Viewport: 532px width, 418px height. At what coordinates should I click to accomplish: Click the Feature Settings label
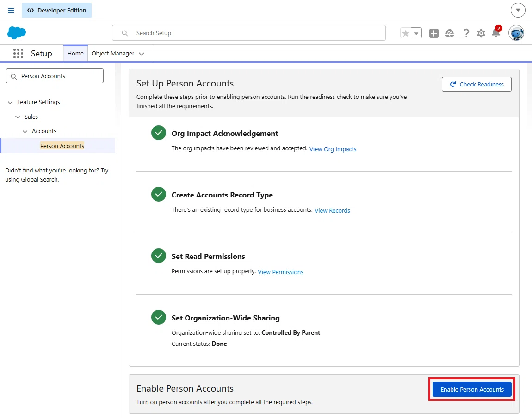coord(38,102)
